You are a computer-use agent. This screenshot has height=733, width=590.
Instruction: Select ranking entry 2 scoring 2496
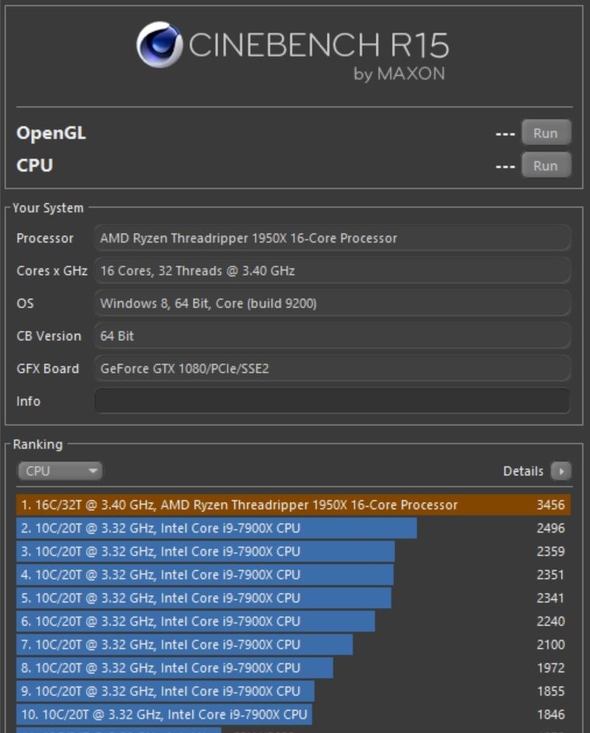pos(294,528)
